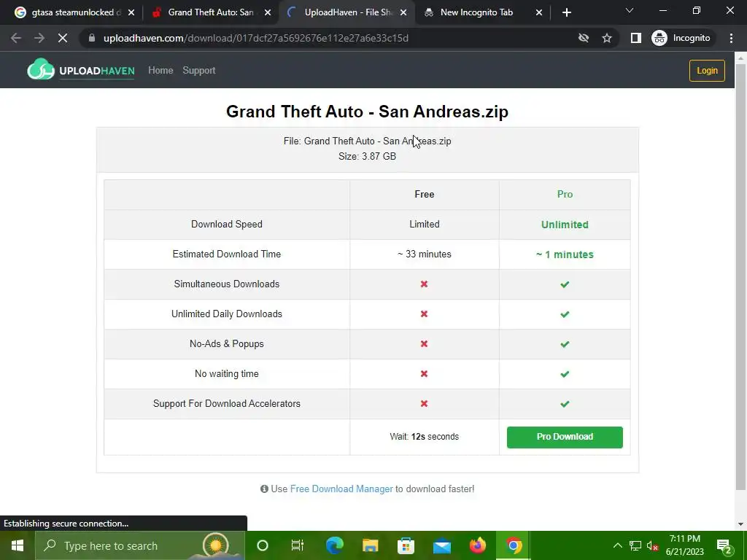The height and width of the screenshot is (560, 747).
Task: Open File Explorer from taskbar
Action: pos(370,545)
